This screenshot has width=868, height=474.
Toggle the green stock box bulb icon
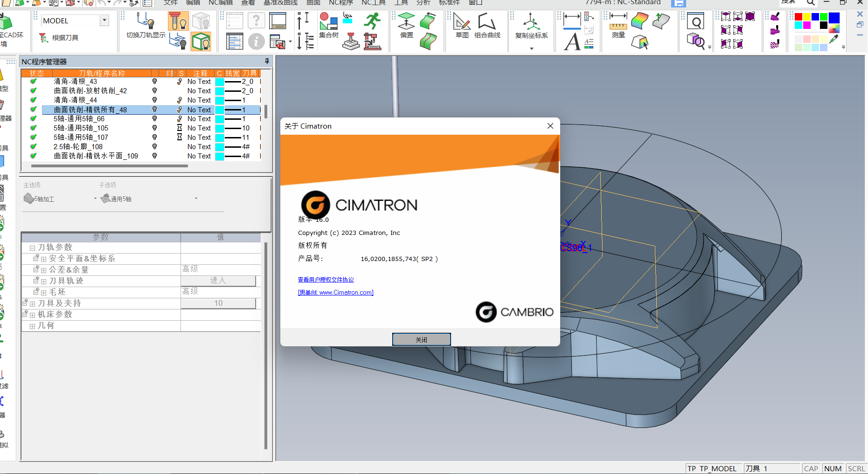(x=201, y=42)
